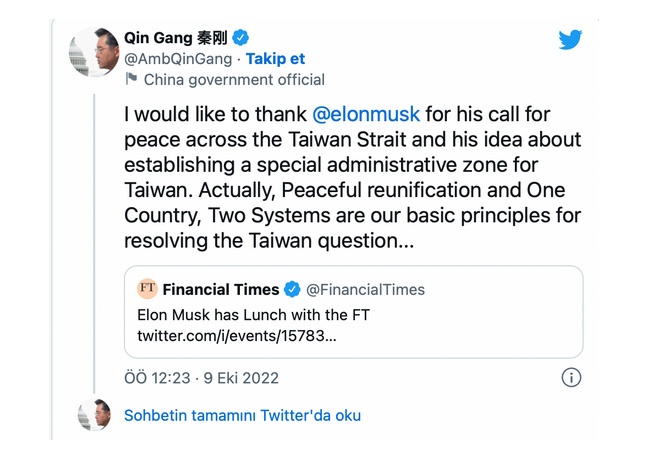Viewport: 656px width, 451px height.
Task: Click Financial Times' verified badge
Action: click(292, 290)
